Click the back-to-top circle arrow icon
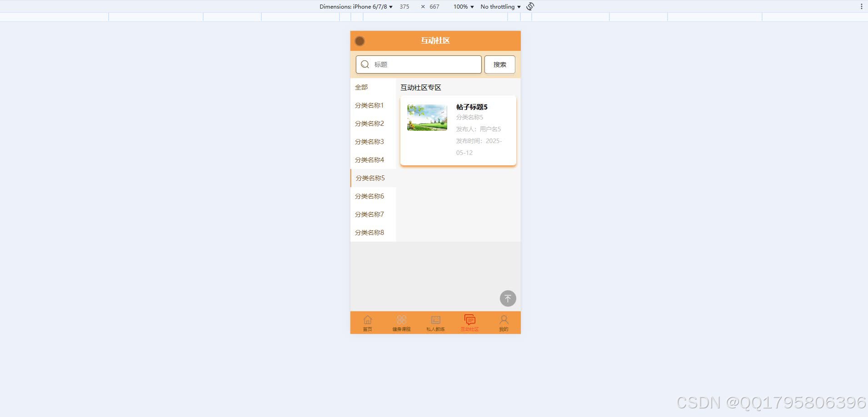The height and width of the screenshot is (417, 868). (508, 298)
